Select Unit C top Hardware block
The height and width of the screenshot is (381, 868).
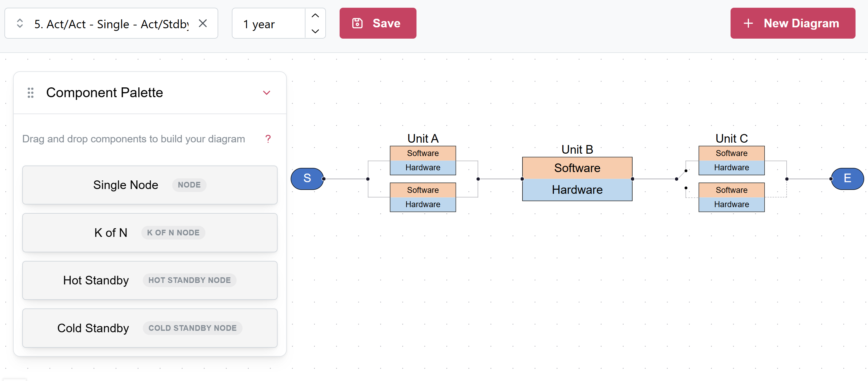coord(731,168)
